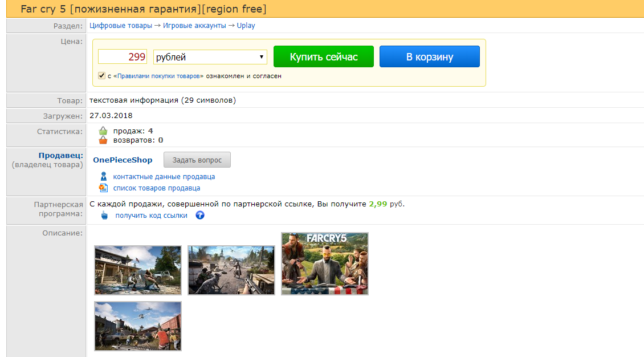Click the orange returns basket icon

tap(103, 140)
